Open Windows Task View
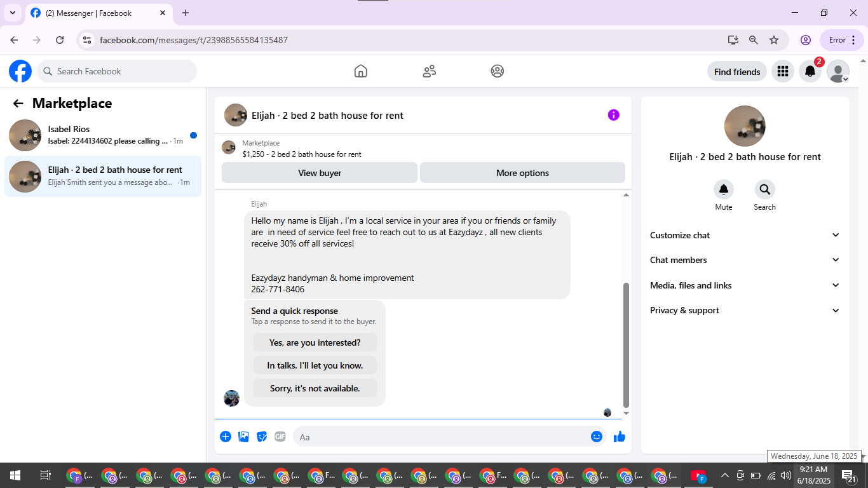 [x=46, y=475]
